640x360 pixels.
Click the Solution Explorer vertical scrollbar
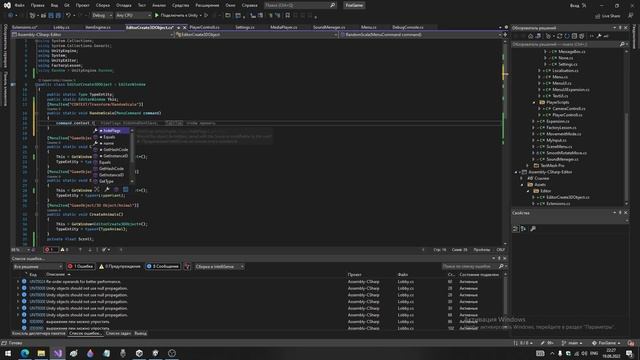tap(627, 127)
